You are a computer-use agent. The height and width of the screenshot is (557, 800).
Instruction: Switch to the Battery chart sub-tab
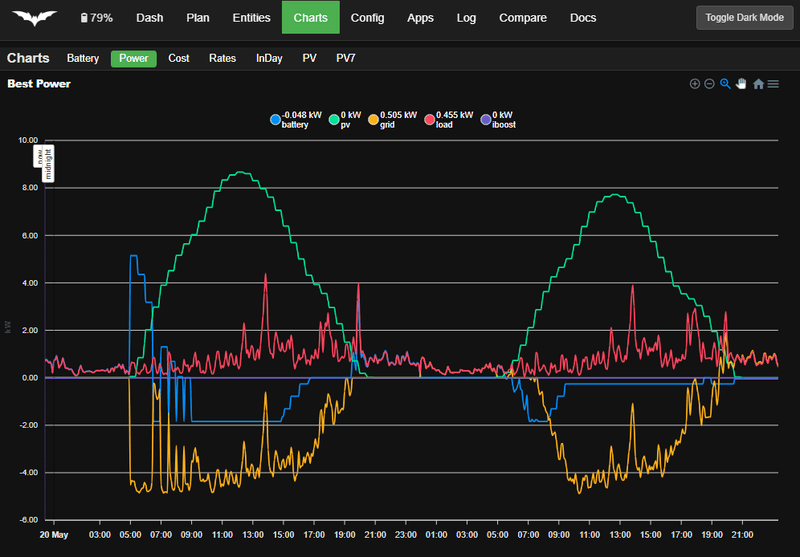tap(83, 58)
